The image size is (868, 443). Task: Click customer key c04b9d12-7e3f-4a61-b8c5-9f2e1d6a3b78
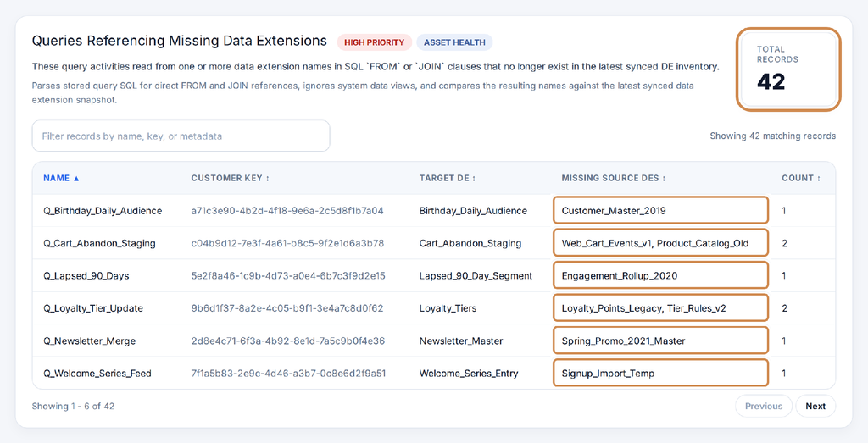(x=287, y=243)
